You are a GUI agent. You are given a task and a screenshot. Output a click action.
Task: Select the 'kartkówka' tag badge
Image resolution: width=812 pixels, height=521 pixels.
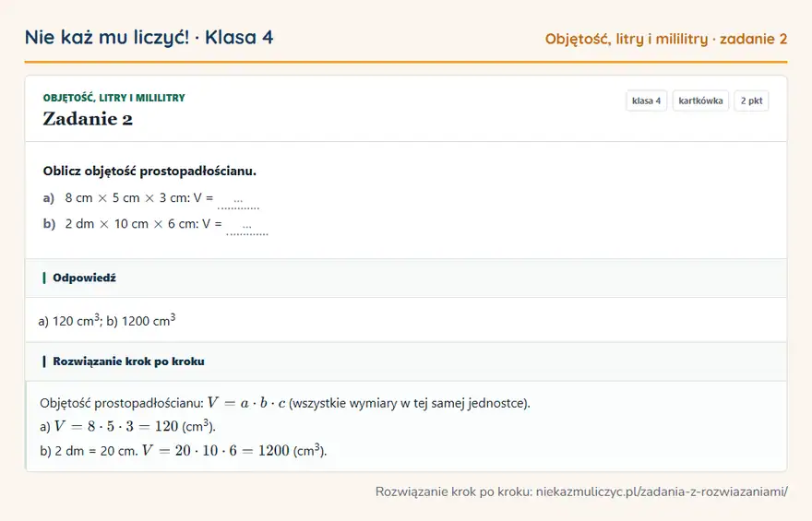pyautogui.click(x=700, y=101)
